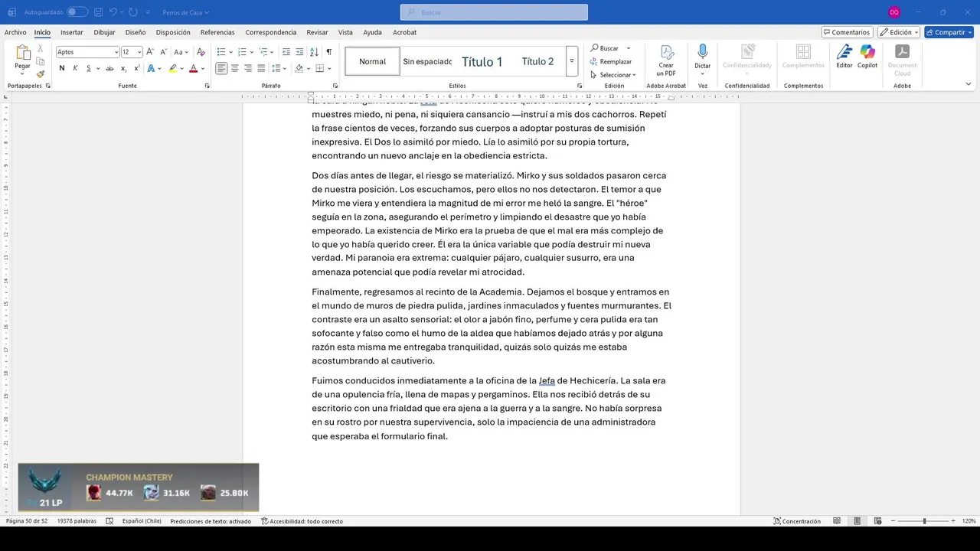This screenshot has width=980, height=551.
Task: Switch to the Revisar tab
Action: click(x=317, y=32)
